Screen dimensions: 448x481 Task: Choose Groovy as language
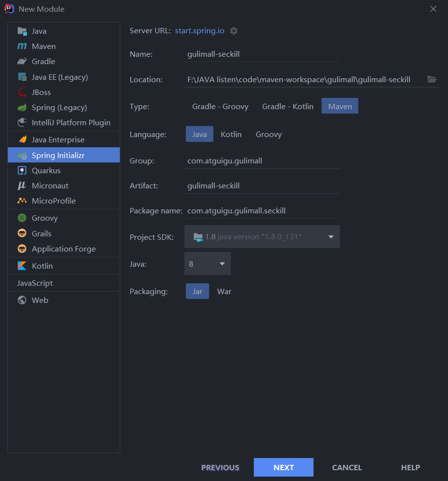[x=269, y=135]
